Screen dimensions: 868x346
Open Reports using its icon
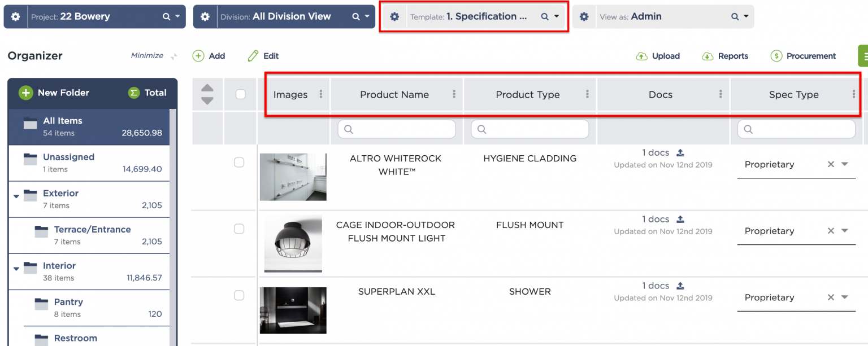click(x=708, y=56)
